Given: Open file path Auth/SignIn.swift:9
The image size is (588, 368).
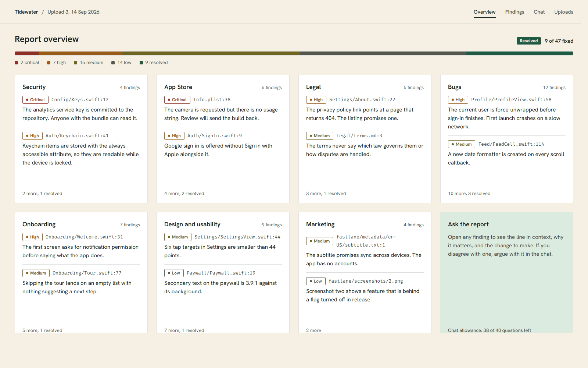Looking at the screenshot, I should click(x=215, y=136).
